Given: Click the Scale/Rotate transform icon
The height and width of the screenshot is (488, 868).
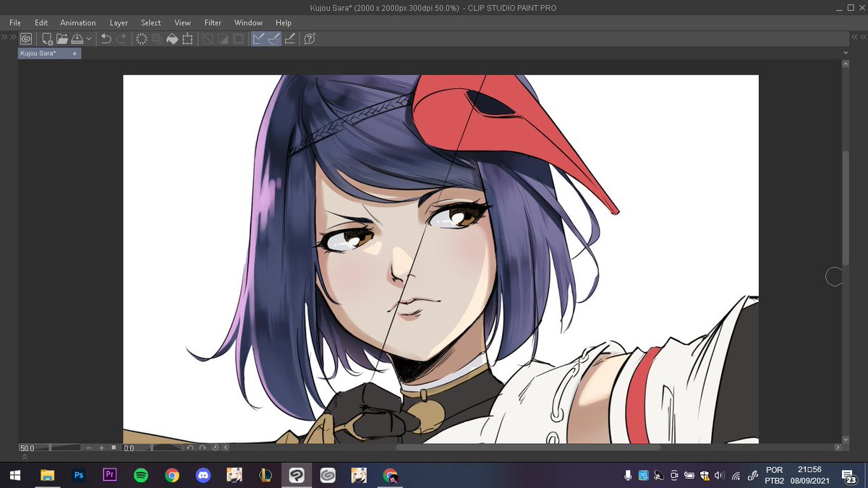Looking at the screenshot, I should point(187,39).
